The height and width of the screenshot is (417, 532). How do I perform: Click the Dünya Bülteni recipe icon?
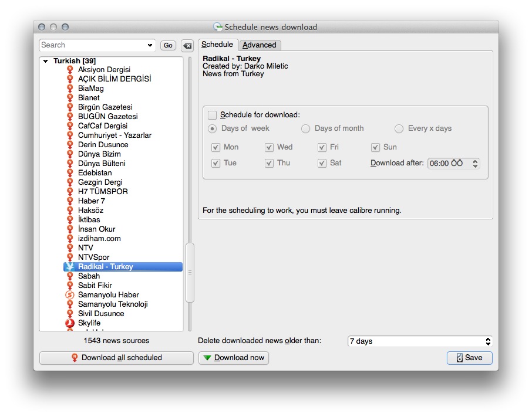(70, 163)
